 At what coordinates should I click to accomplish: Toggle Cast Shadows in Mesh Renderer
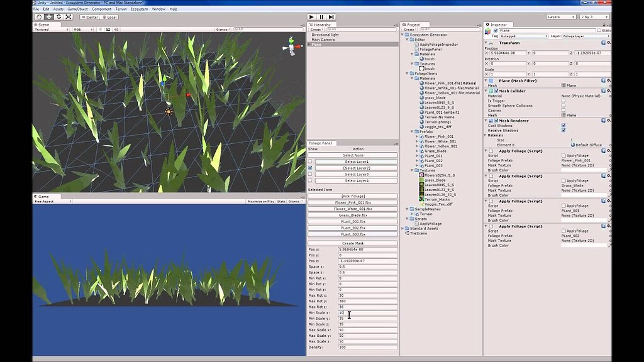(x=564, y=126)
